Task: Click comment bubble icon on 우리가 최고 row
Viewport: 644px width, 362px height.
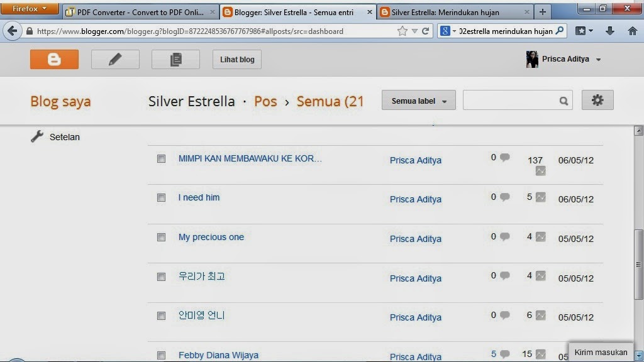Action: point(505,276)
